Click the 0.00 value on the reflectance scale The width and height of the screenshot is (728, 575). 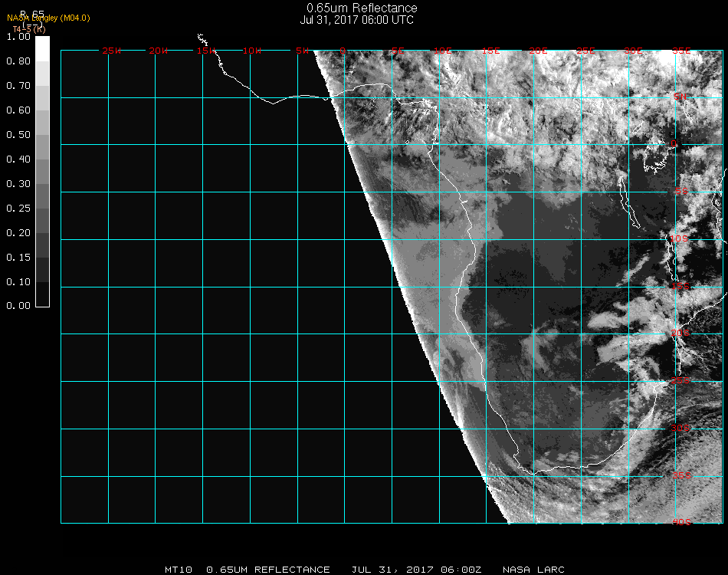click(18, 306)
